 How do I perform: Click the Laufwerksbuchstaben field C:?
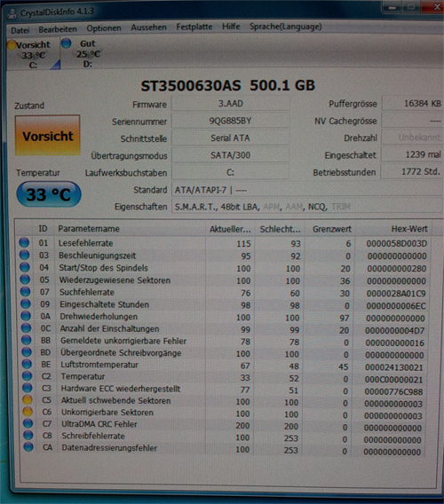point(230,172)
